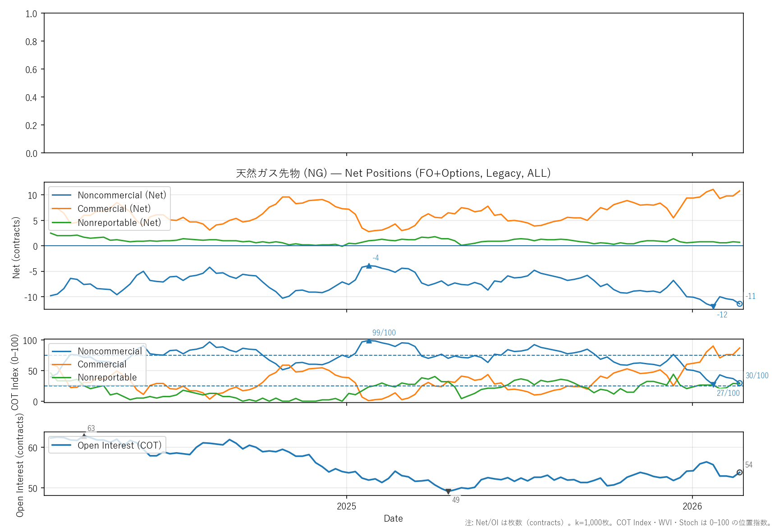Click the orange line swatch beside Commercial (Net)
Image resolution: width=779 pixels, height=532 pixels.
[62, 209]
